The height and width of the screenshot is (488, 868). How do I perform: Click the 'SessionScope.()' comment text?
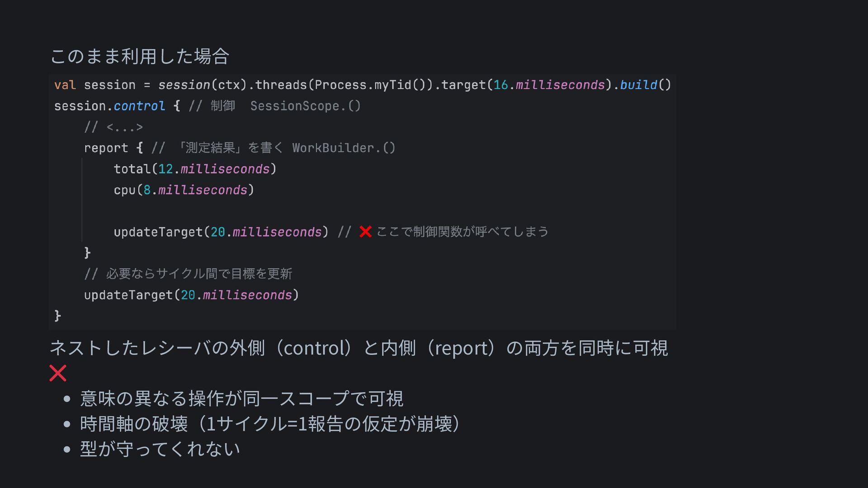tap(305, 106)
